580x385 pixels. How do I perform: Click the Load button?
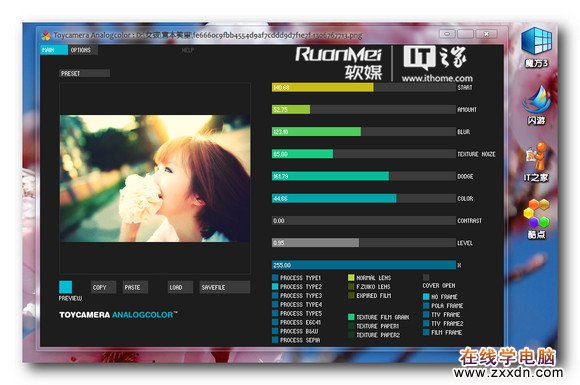click(180, 287)
